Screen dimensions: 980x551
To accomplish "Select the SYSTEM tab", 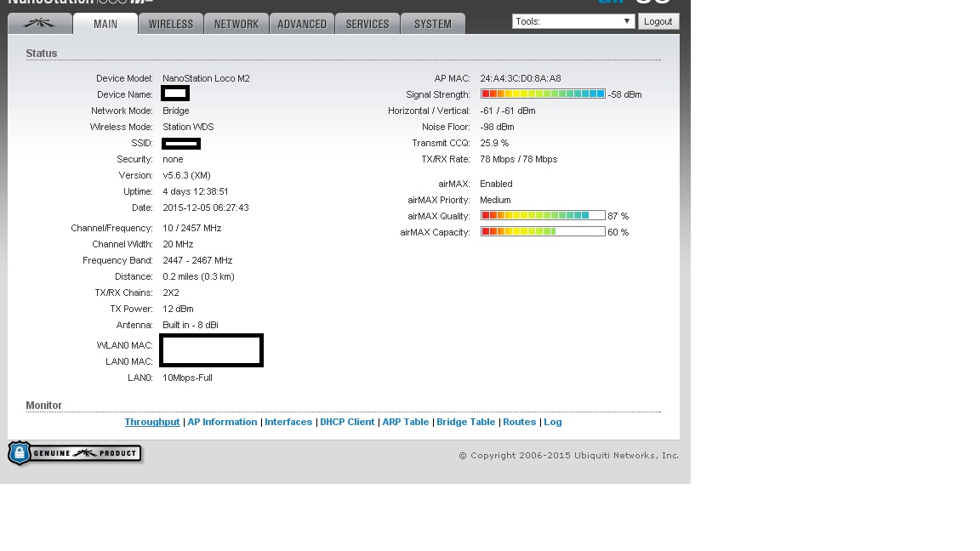I will [x=432, y=24].
